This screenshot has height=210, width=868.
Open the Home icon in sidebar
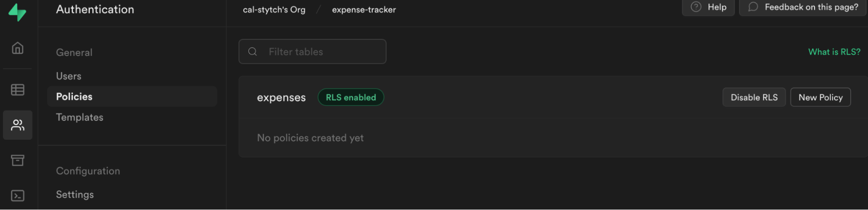tap(17, 48)
